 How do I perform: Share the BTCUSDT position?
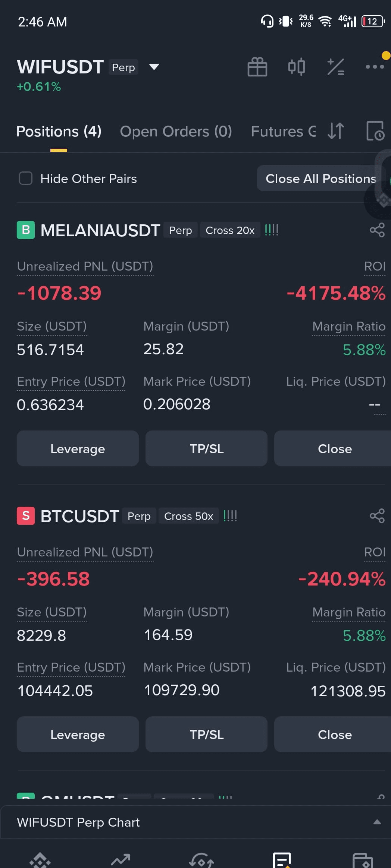[377, 516]
